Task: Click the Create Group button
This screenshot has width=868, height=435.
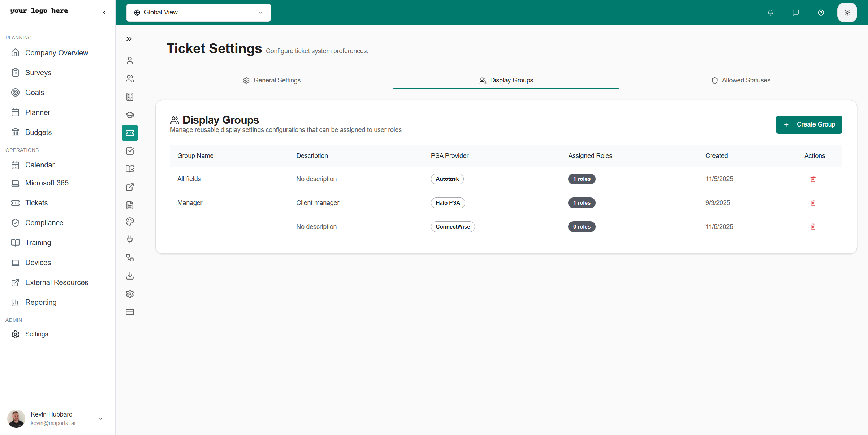Action: pyautogui.click(x=809, y=125)
